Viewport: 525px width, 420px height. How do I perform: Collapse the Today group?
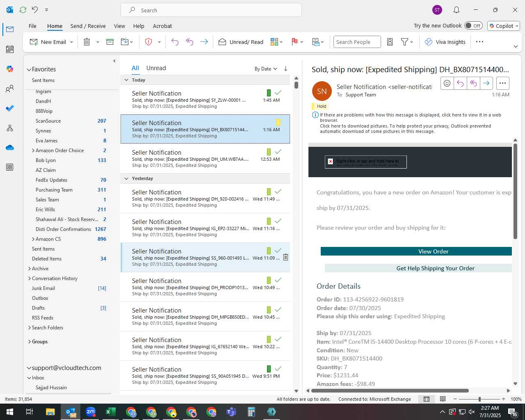[126, 80]
